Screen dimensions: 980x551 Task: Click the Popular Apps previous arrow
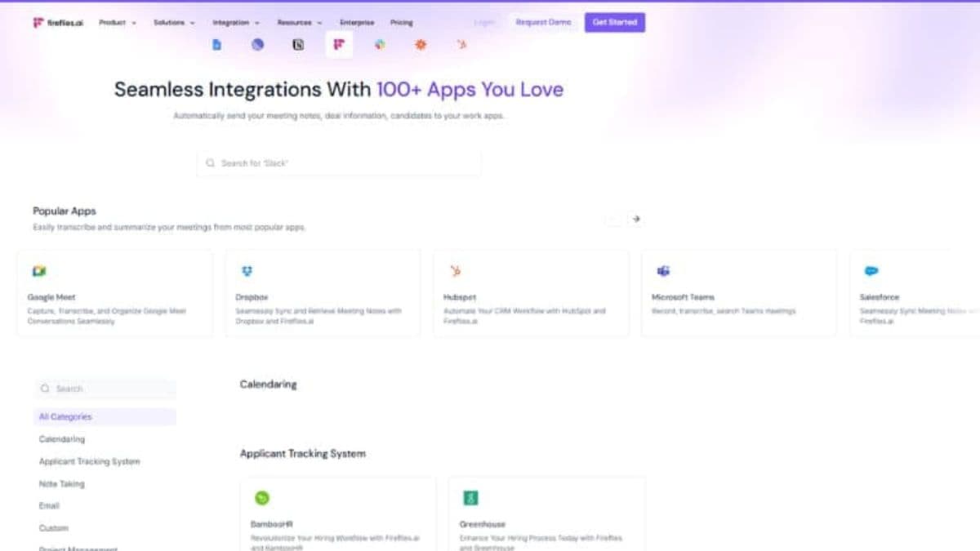(x=613, y=219)
